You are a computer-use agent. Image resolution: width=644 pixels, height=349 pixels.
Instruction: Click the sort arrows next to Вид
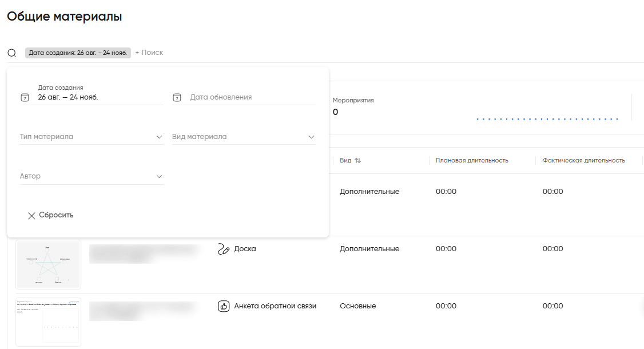(x=358, y=161)
